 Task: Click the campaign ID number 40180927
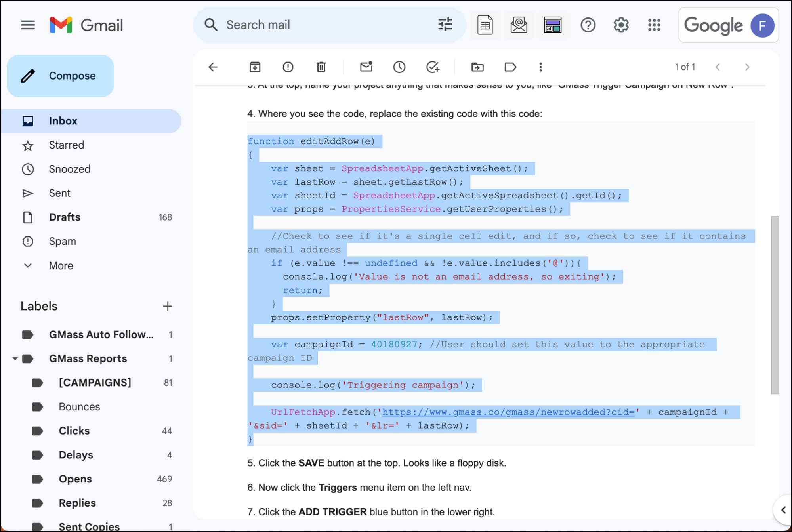pos(394,344)
